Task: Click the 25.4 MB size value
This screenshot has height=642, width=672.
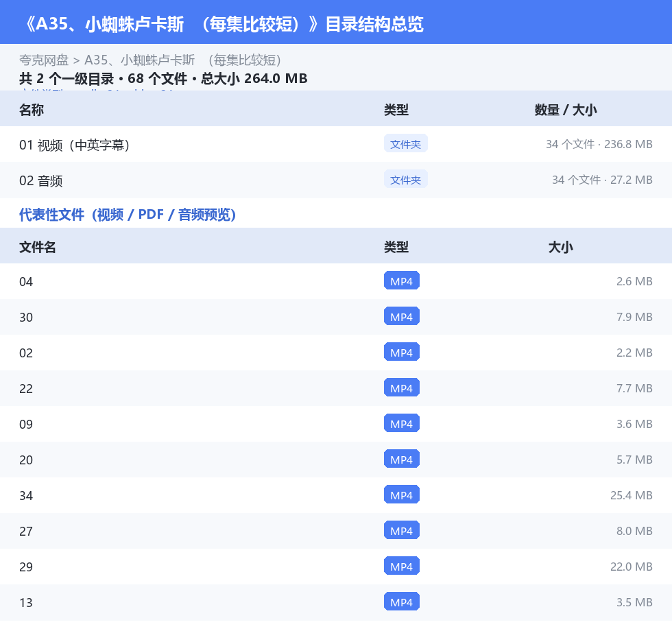Action: (x=632, y=495)
